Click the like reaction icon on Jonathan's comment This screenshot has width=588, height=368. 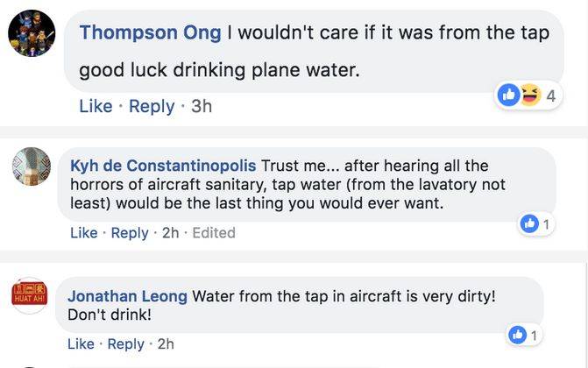point(518,335)
